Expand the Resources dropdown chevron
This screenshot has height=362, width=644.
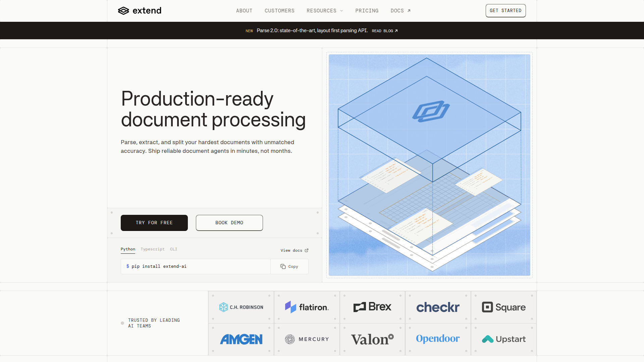(341, 11)
